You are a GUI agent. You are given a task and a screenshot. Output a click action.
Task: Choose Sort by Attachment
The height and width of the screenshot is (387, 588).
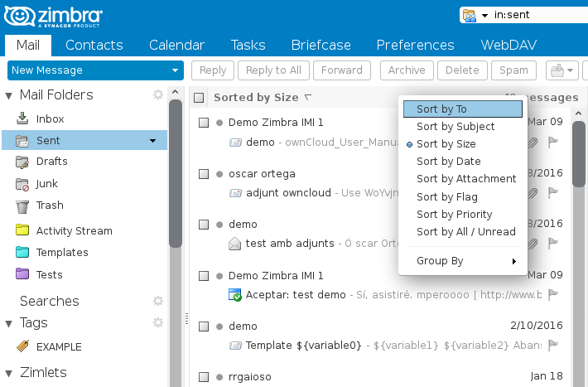[463, 179]
